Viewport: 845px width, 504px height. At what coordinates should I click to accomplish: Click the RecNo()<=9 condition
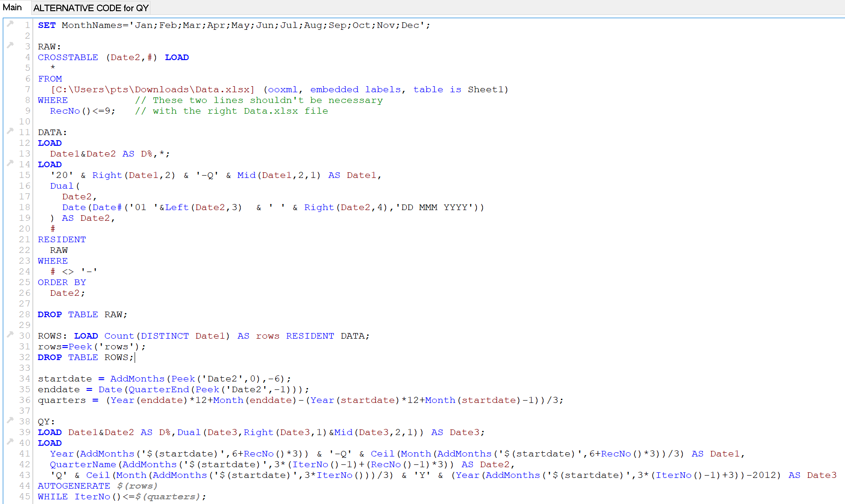[x=80, y=111]
